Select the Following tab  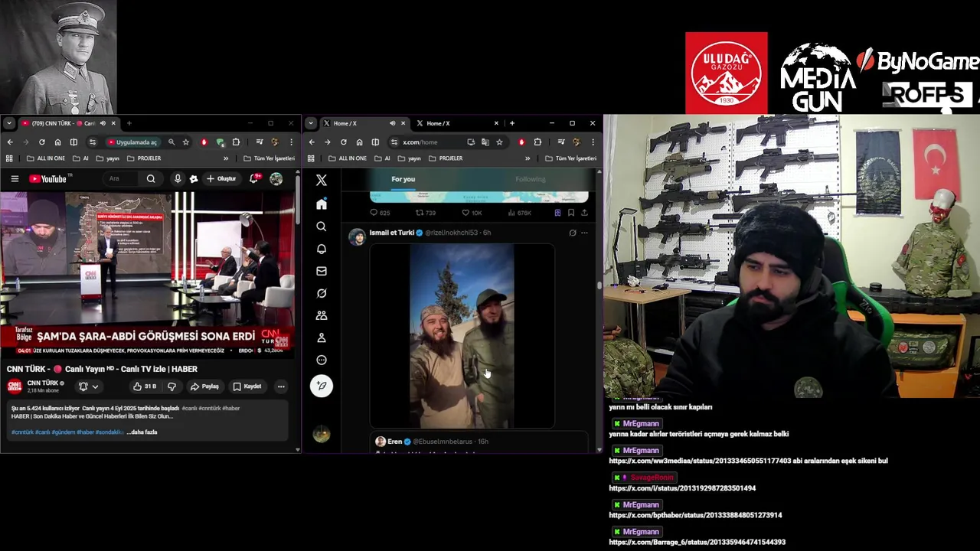point(530,179)
